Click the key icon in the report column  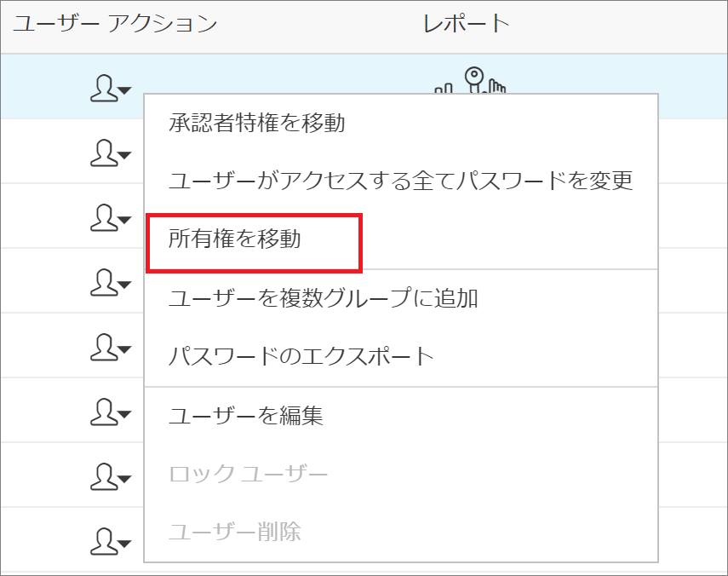pos(474,79)
